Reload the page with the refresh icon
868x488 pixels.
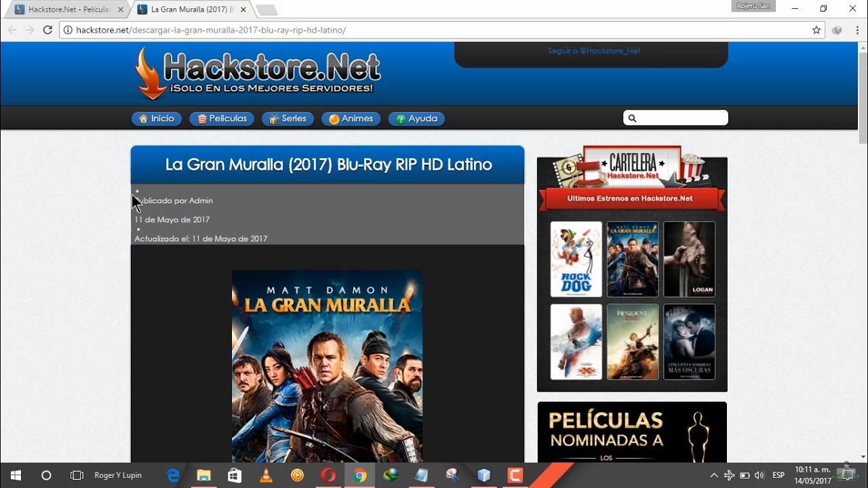(x=47, y=30)
